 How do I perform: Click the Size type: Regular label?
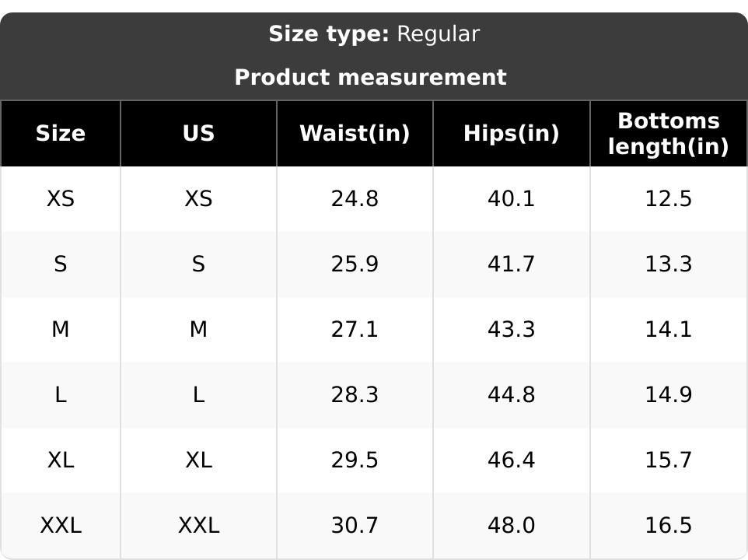374,34
